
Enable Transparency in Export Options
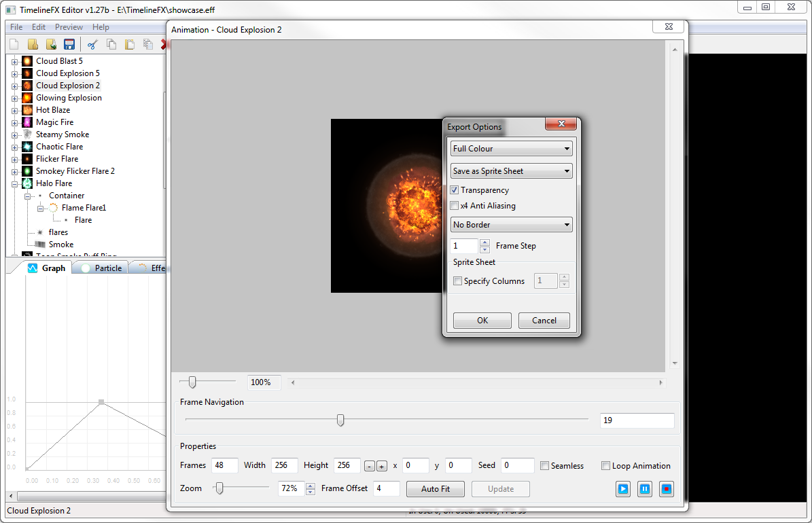[x=454, y=190]
